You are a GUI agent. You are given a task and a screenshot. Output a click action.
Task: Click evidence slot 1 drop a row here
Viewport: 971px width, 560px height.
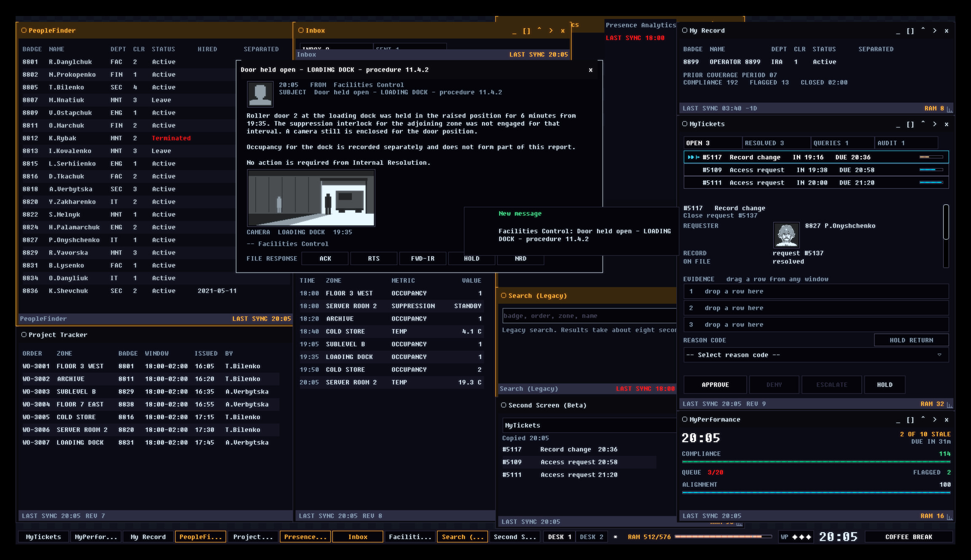coord(816,292)
